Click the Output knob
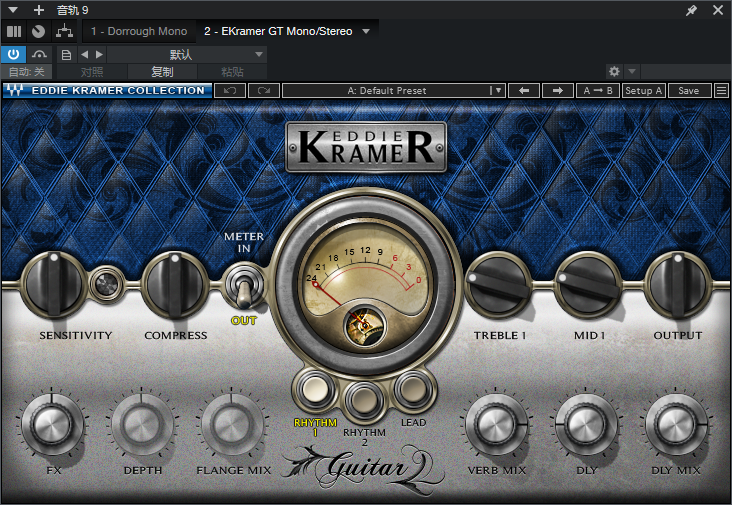 (x=678, y=284)
